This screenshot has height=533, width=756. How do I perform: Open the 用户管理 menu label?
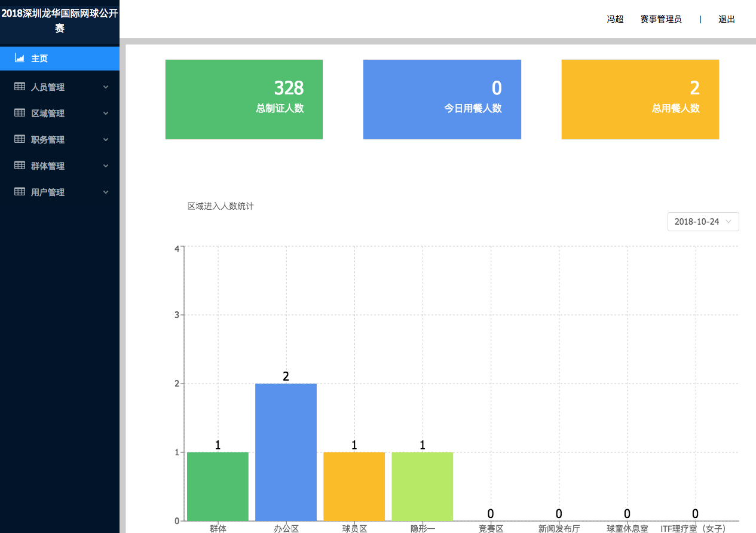point(48,192)
